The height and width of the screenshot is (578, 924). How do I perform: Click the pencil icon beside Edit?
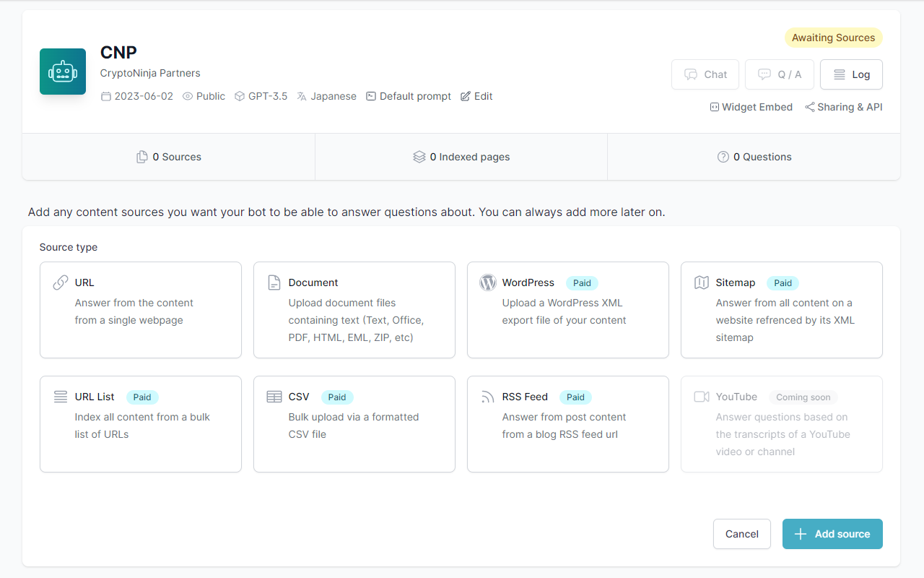pos(466,96)
